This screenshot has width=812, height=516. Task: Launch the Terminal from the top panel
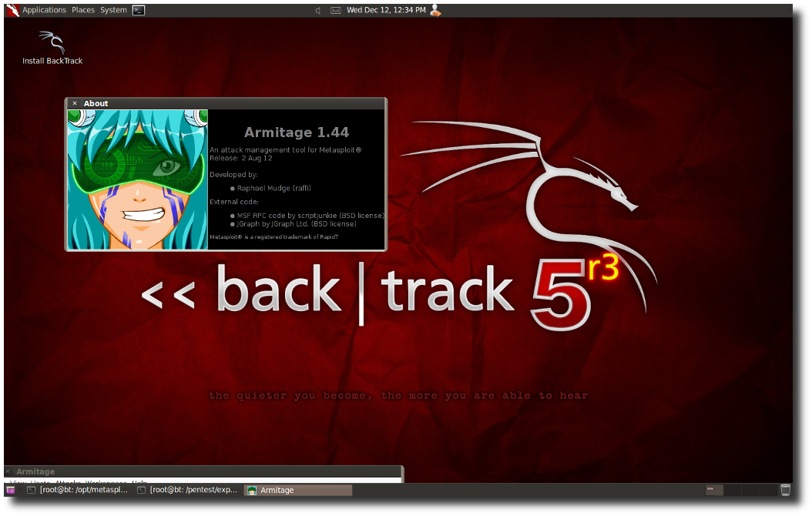pyautogui.click(x=138, y=10)
